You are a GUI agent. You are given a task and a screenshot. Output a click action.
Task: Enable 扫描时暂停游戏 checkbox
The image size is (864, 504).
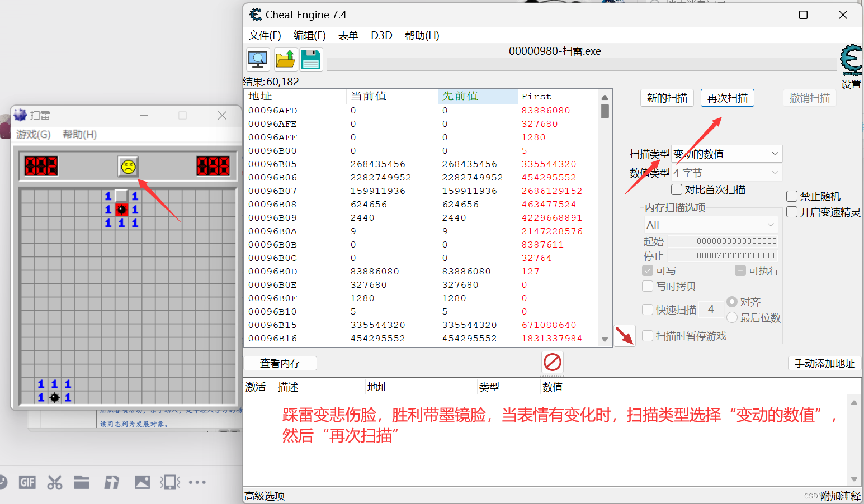pyautogui.click(x=648, y=336)
